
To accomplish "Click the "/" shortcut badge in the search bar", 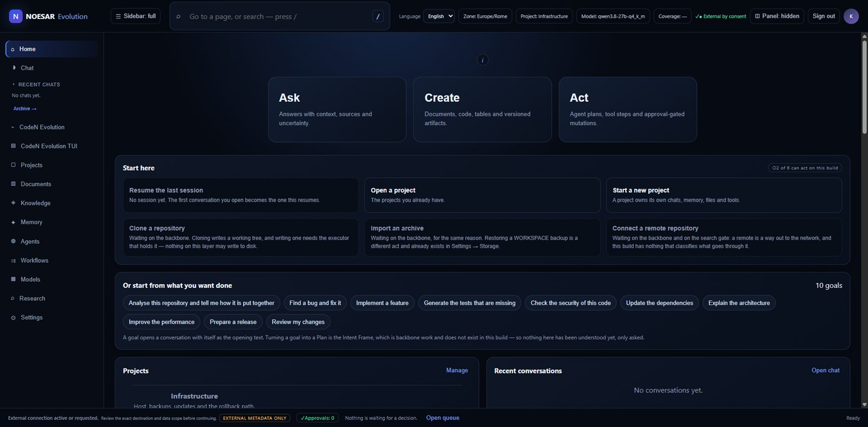I will [378, 17].
